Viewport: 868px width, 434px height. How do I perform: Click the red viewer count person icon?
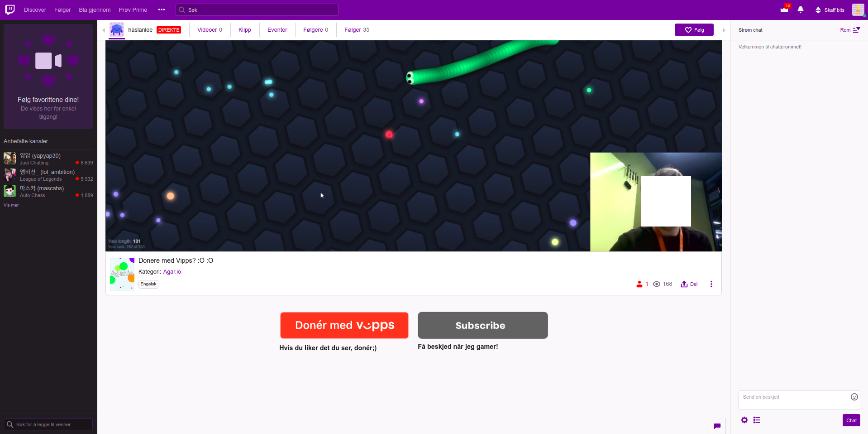click(x=639, y=284)
